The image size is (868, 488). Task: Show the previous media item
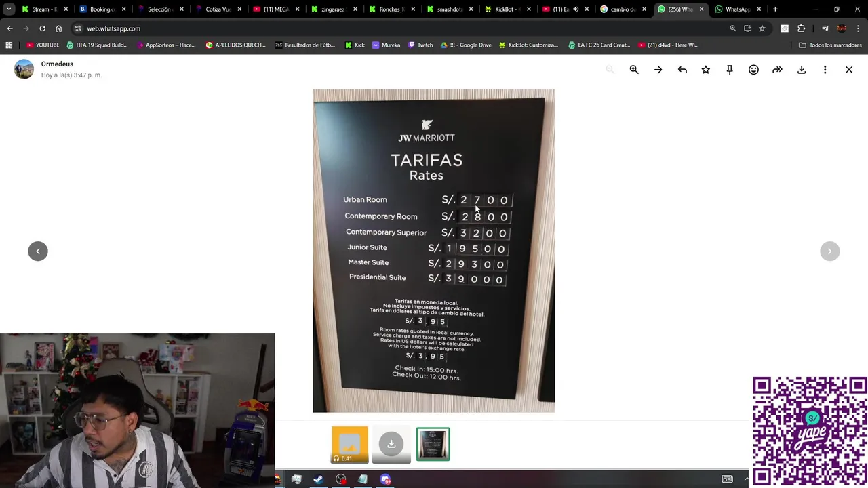click(38, 251)
